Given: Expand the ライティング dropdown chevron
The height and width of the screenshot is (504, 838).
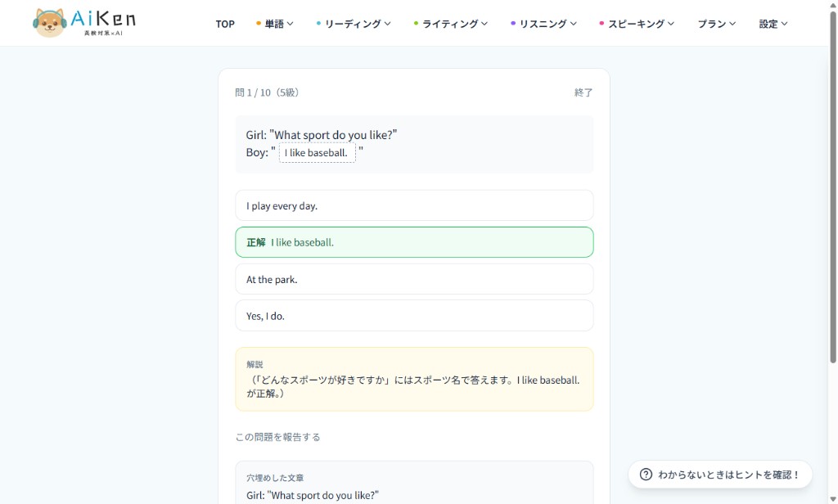Looking at the screenshot, I should [x=484, y=24].
